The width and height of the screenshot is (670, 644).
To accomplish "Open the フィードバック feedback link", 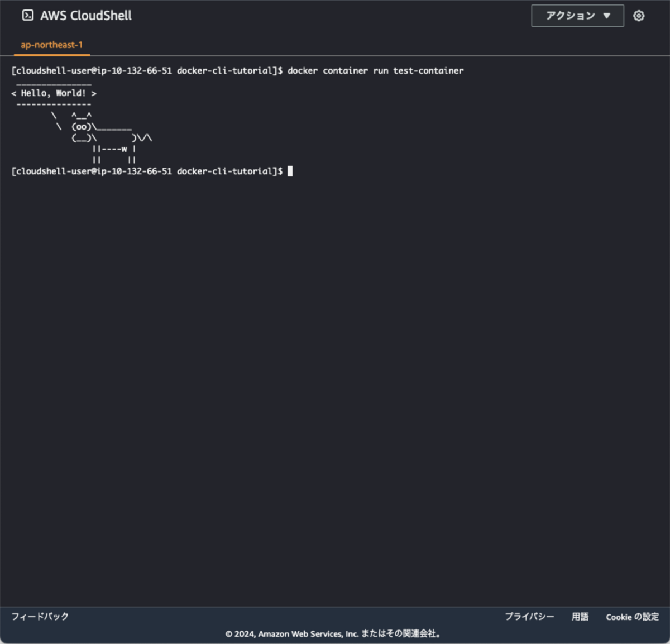I will 39,617.
